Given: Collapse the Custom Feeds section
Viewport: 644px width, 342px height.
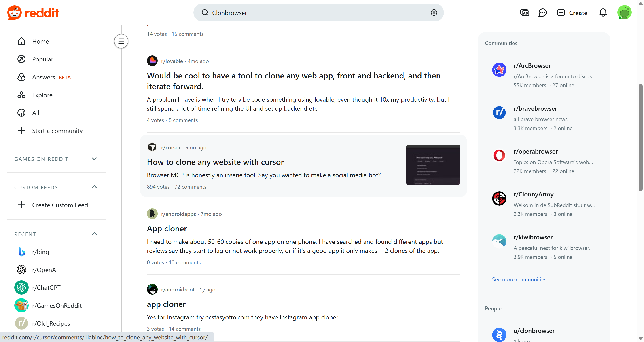Looking at the screenshot, I should point(94,187).
